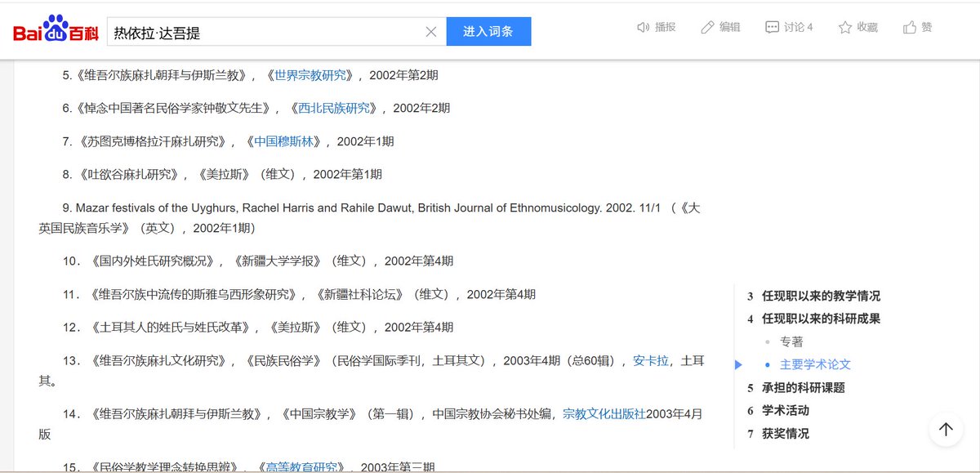Click the text 《悼念中国著名民俗学家钟敬文先生》
Image resolution: width=980 pixels, height=473 pixels.
point(175,108)
